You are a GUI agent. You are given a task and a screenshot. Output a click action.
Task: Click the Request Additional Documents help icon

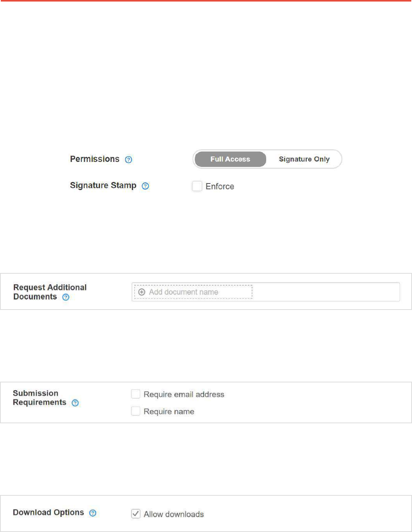[x=66, y=297]
